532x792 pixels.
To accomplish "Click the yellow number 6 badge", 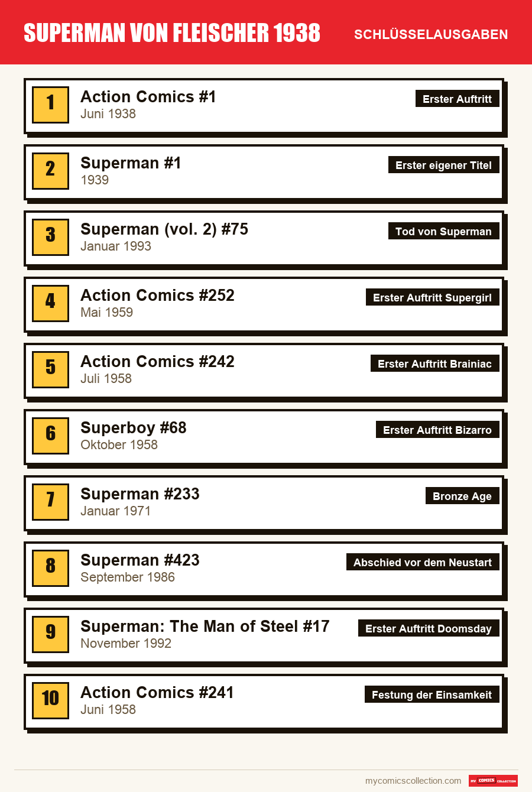I will (x=50, y=436).
